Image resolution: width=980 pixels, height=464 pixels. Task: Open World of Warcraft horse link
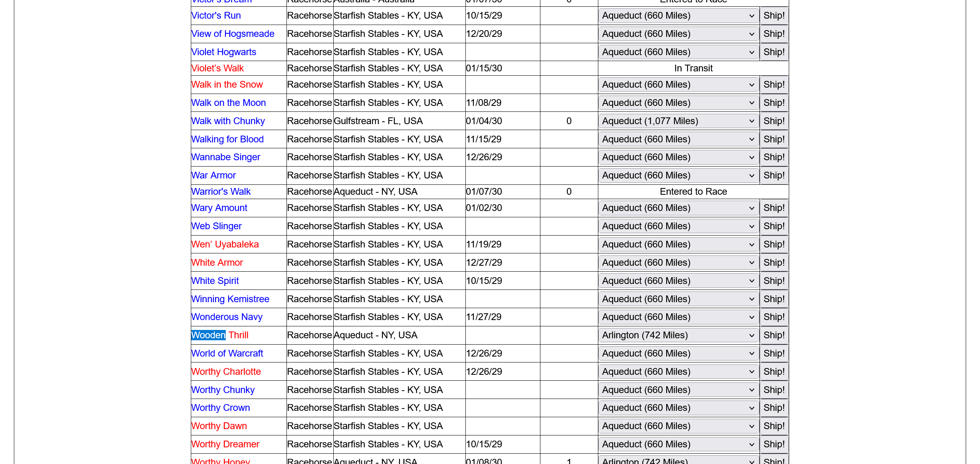tap(227, 353)
